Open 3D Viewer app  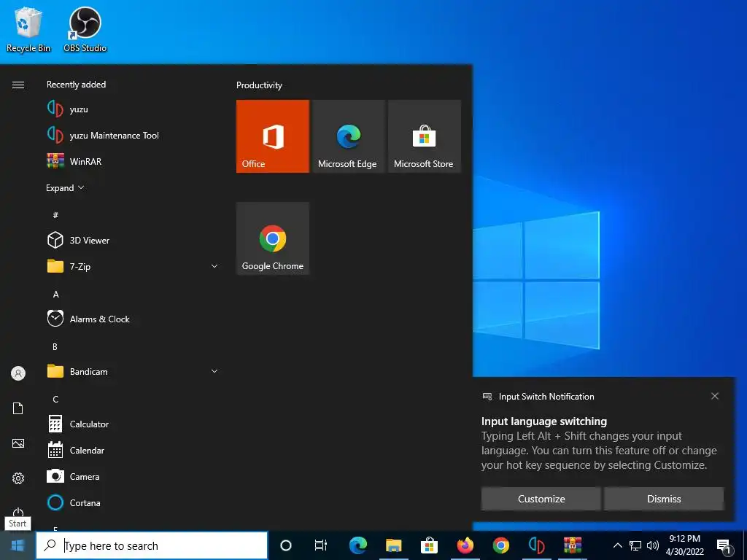point(133,240)
